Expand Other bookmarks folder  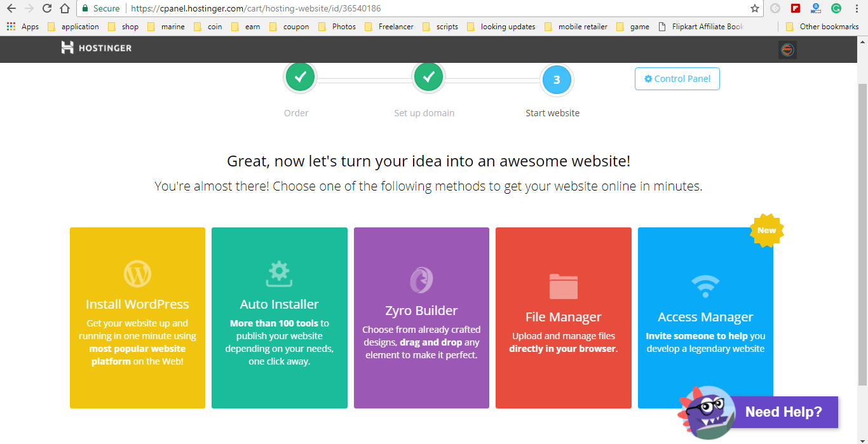[822, 27]
